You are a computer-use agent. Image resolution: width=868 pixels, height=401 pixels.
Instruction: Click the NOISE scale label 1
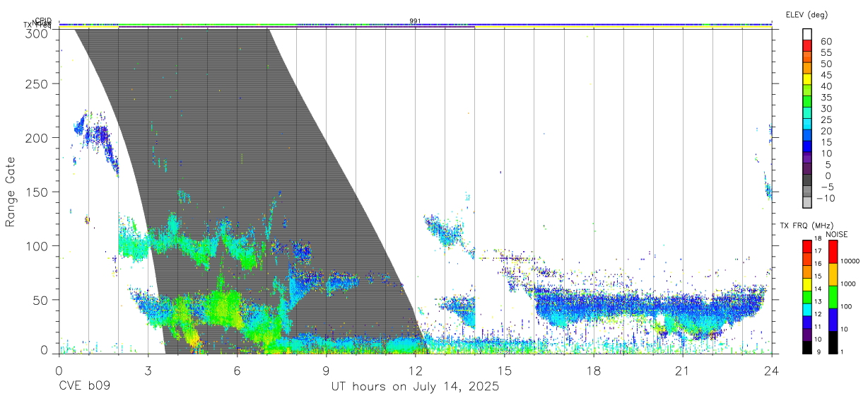(842, 351)
